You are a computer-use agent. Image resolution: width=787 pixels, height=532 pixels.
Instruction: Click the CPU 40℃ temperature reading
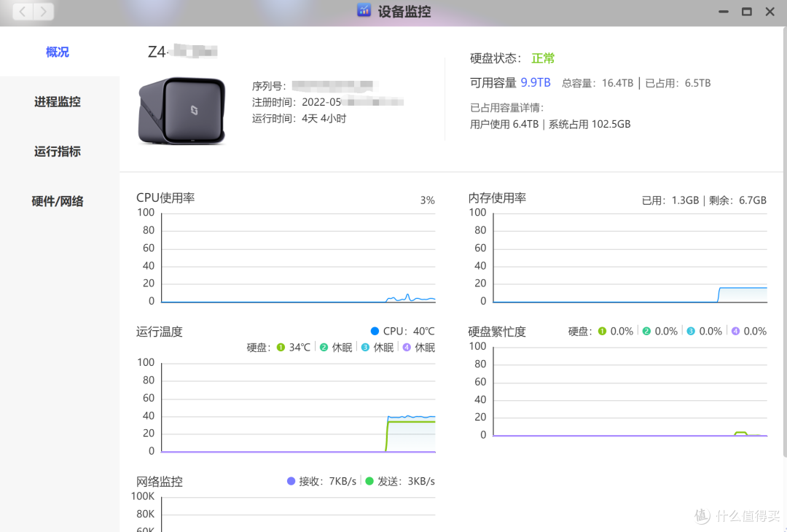click(x=409, y=332)
